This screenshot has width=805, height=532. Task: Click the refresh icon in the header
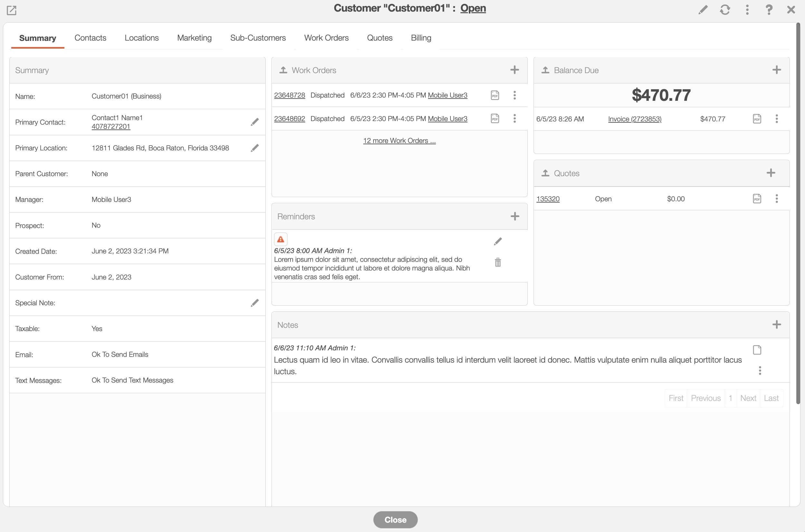point(725,10)
